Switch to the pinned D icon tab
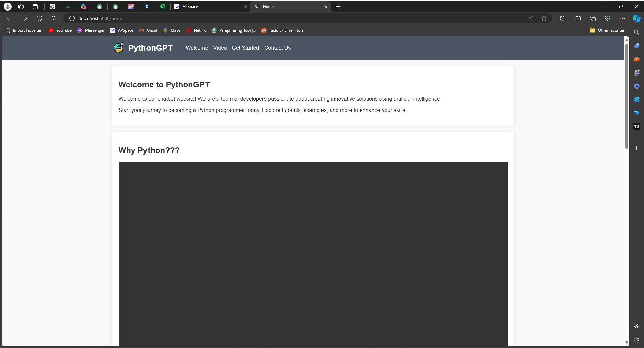Image resolution: width=644 pixels, height=348 pixels. click(147, 7)
